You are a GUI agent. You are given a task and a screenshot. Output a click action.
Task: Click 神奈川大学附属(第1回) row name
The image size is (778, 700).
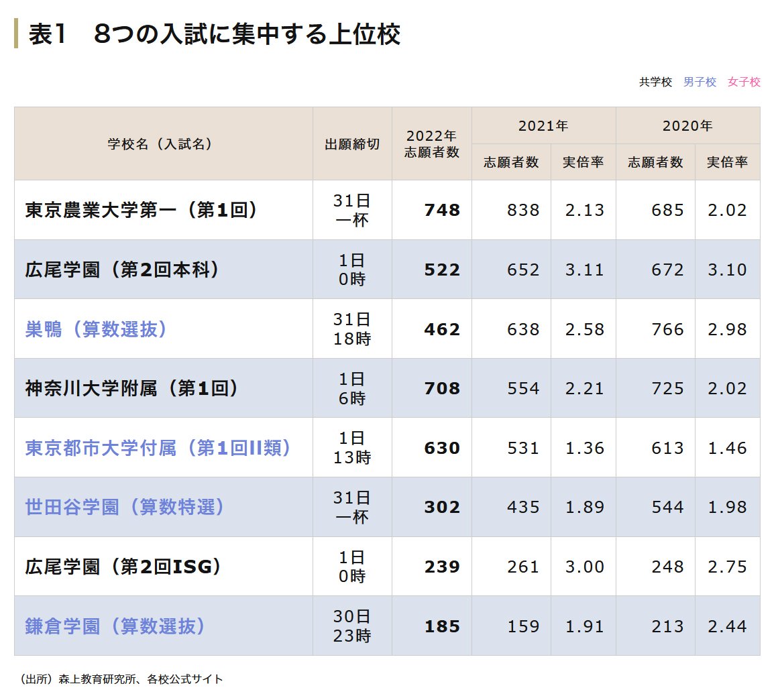(132, 388)
